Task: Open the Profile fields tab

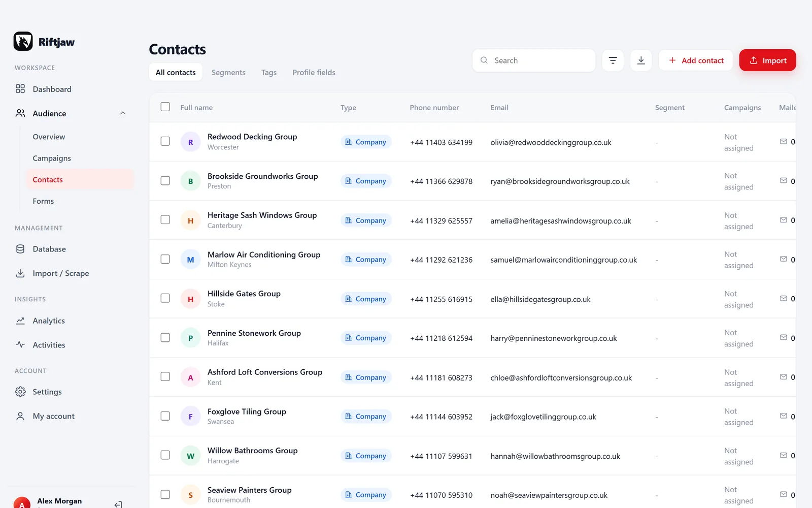Action: 314,72
